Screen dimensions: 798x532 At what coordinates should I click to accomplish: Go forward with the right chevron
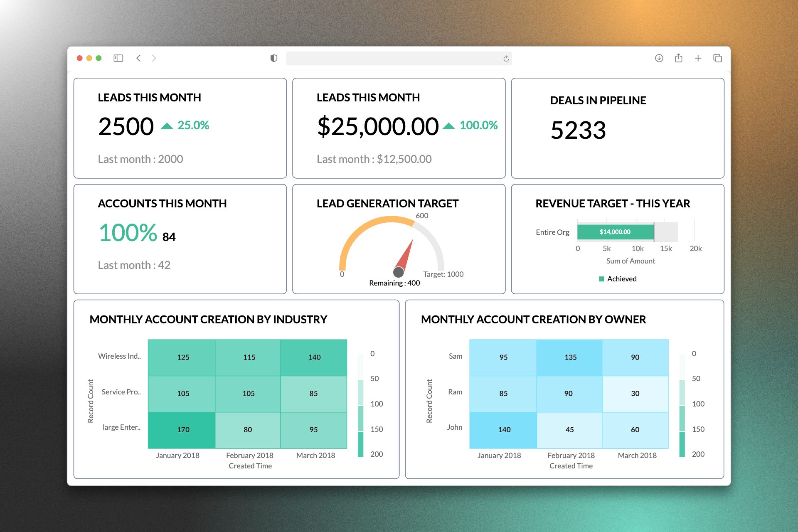154,58
